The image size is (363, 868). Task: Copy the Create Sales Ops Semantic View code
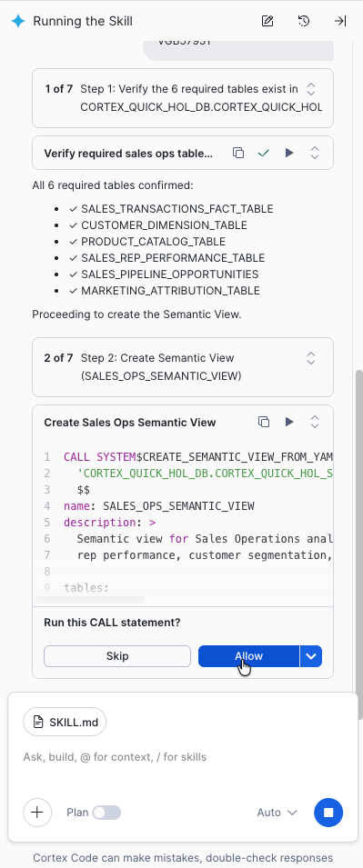point(264,422)
